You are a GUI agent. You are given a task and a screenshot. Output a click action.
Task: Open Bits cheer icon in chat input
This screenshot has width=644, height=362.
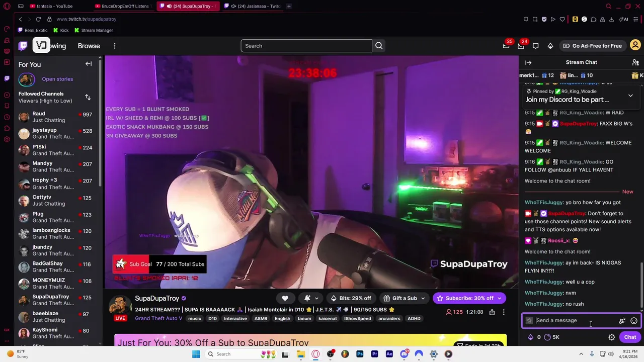[x=622, y=321]
